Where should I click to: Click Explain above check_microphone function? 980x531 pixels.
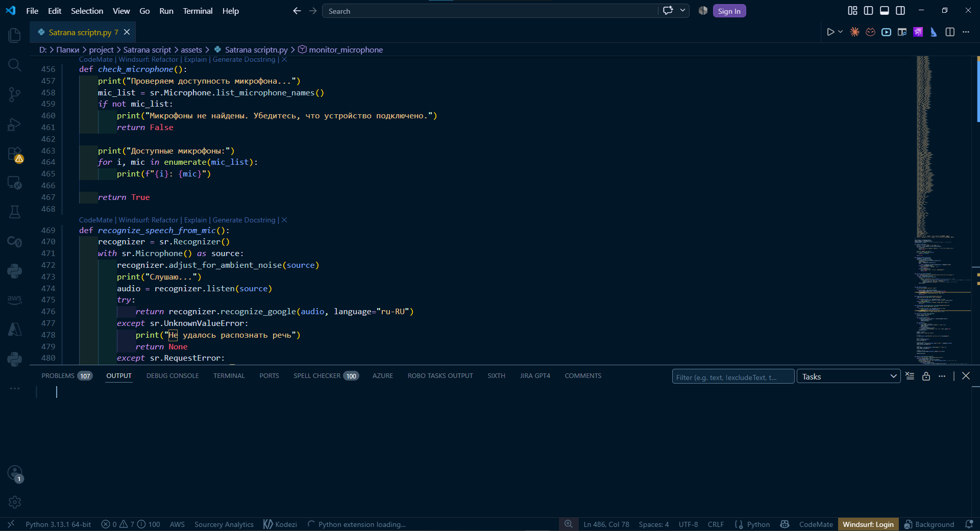(x=195, y=60)
